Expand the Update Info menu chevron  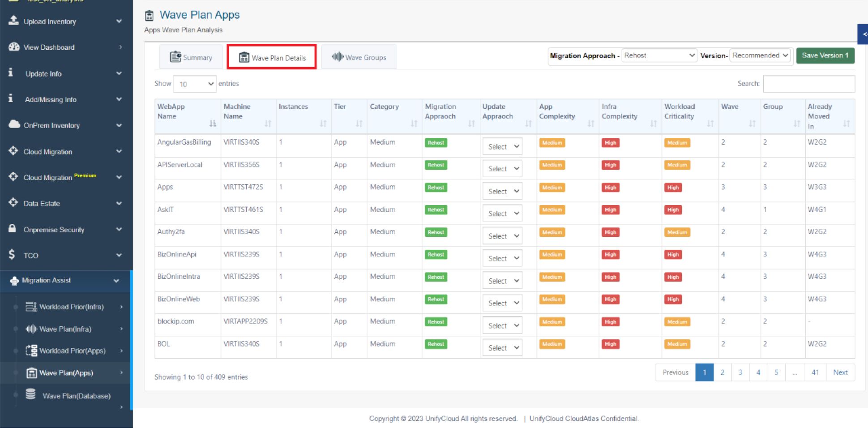pos(119,73)
